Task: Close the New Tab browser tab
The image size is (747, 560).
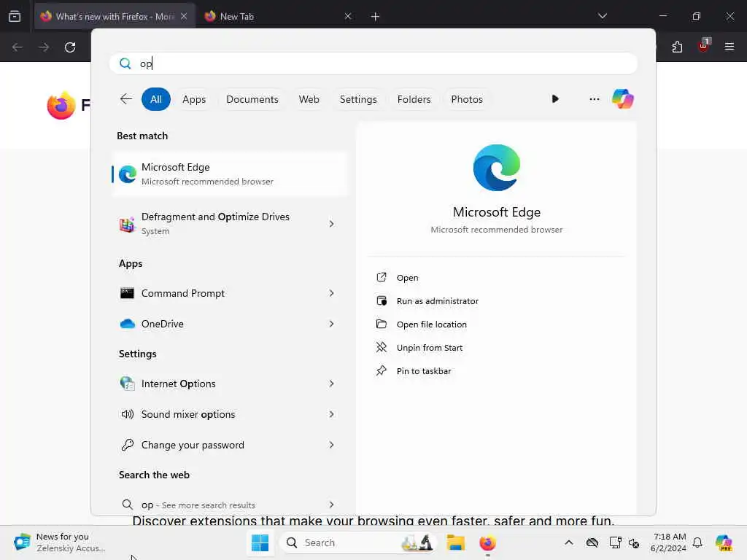Action: (348, 17)
